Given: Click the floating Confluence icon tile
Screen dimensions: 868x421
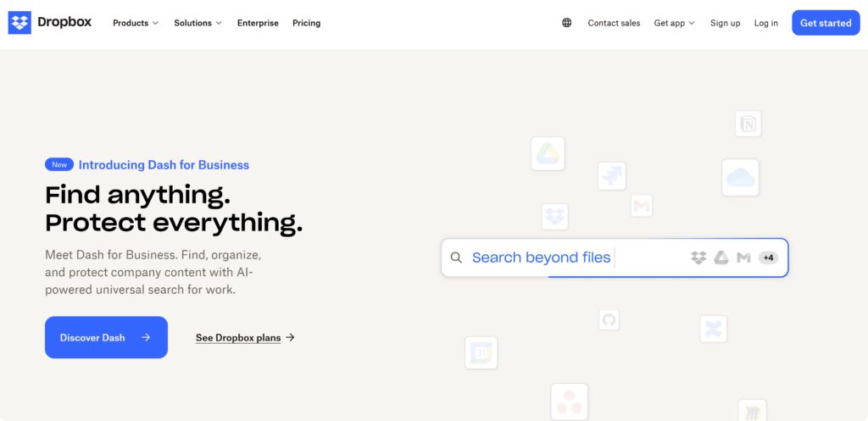Looking at the screenshot, I should (713, 330).
